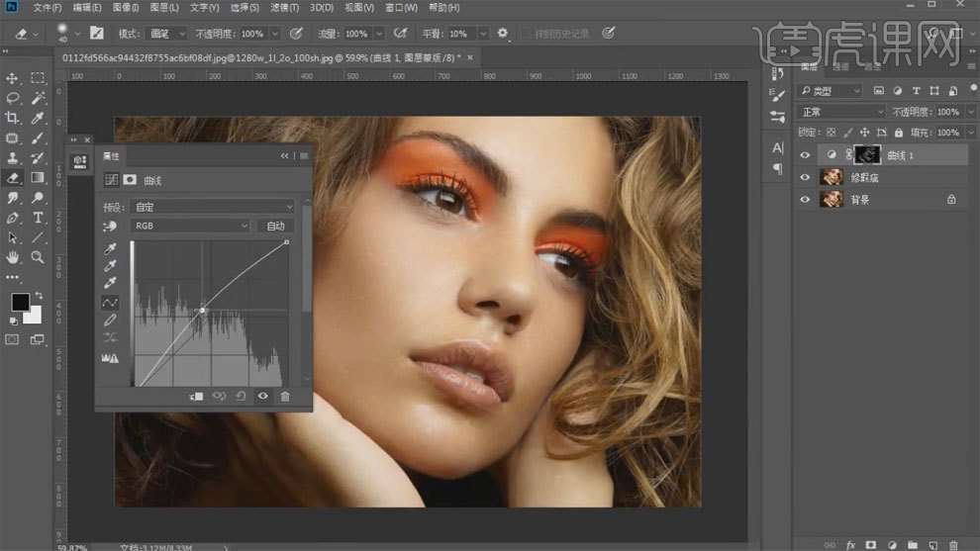
Task: Open the 平滑 smoothing dropdown
Action: [x=482, y=34]
